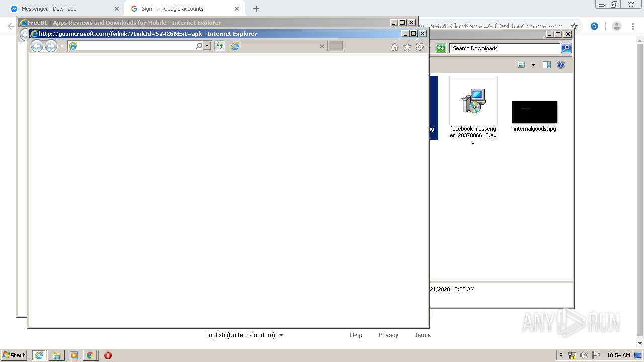
Task: Expand the address bar autocomplete dropdown
Action: point(207,46)
